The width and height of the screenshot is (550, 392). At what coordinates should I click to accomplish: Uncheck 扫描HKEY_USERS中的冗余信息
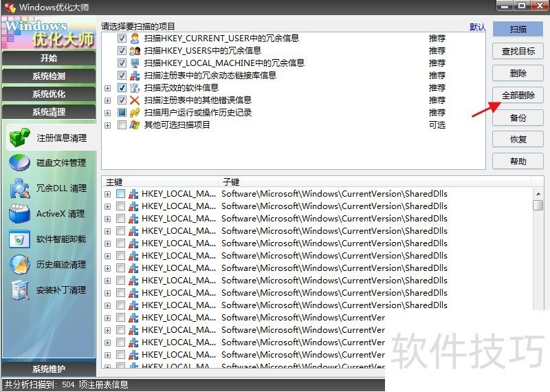(x=122, y=51)
